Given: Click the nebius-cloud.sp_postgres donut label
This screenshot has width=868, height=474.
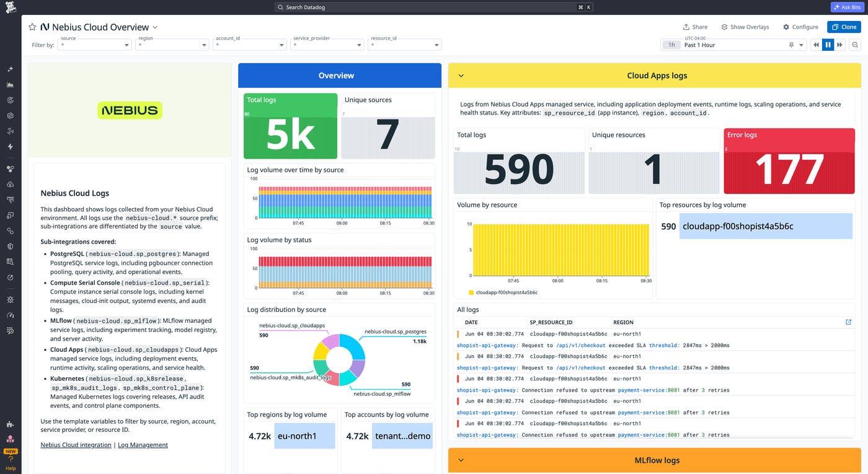Looking at the screenshot, I should [396, 331].
